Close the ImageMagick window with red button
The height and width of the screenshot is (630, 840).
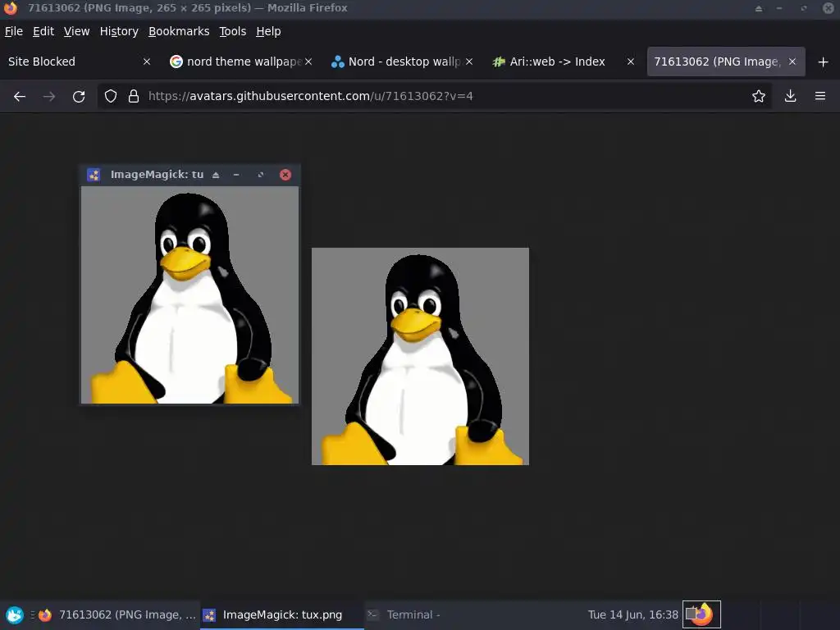285,175
